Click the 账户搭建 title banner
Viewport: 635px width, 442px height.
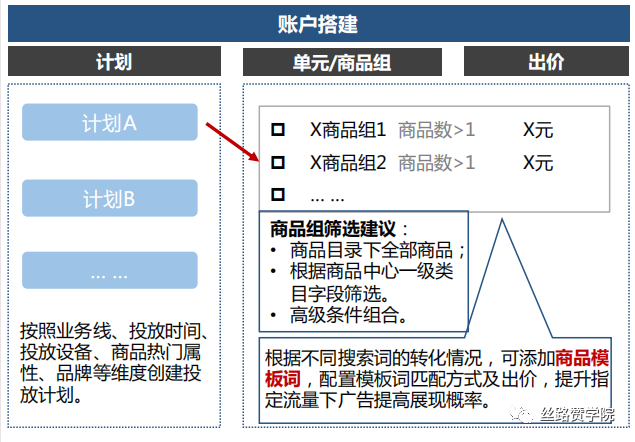point(319,23)
